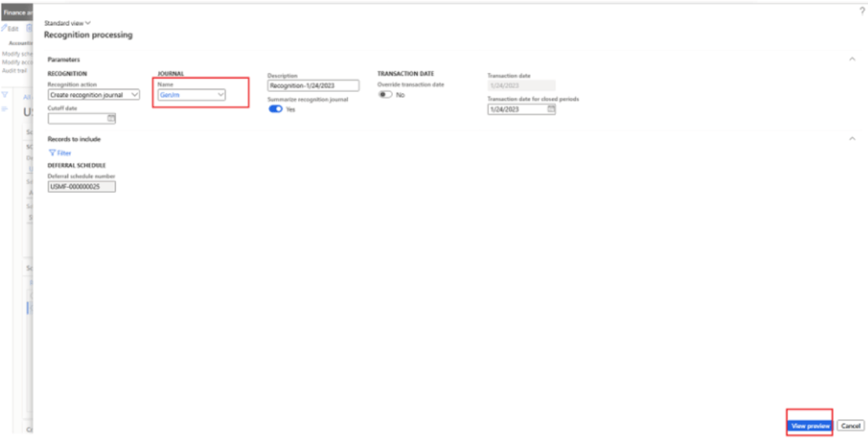Click the list lines icon in left sidebar

(x=4, y=109)
